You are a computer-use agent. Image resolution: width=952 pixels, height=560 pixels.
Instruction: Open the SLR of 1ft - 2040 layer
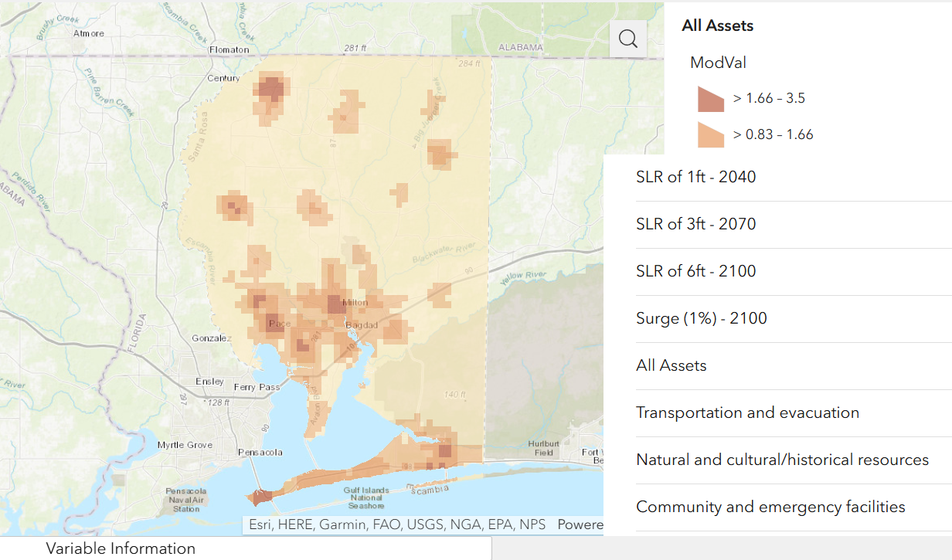coord(695,176)
